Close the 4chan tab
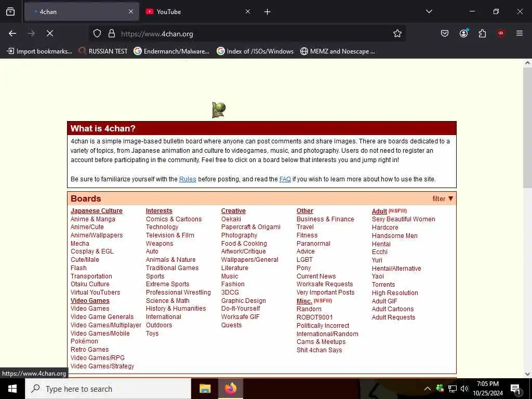Viewport: 532px width, 399px height. pyautogui.click(x=131, y=11)
